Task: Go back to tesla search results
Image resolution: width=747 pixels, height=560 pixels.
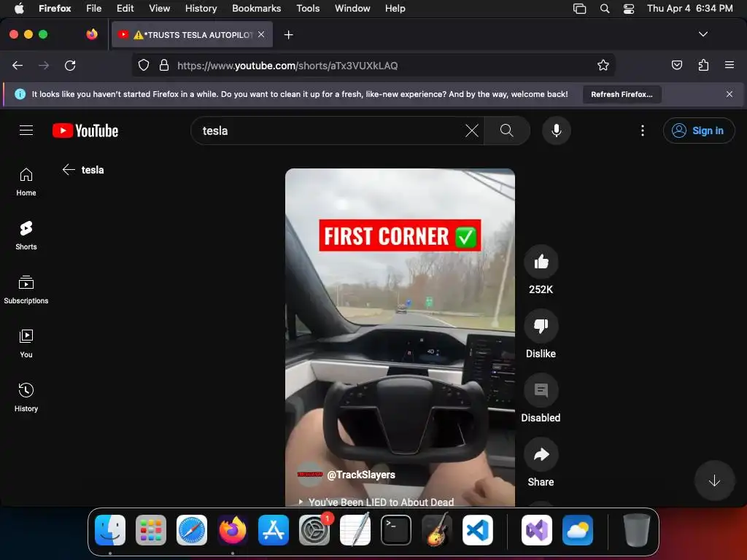Action: [x=69, y=169]
